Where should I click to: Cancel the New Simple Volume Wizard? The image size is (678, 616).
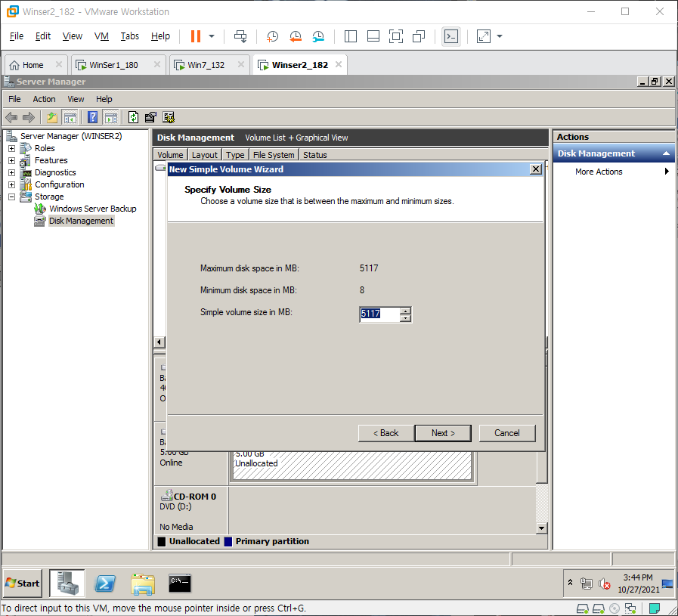(x=506, y=433)
